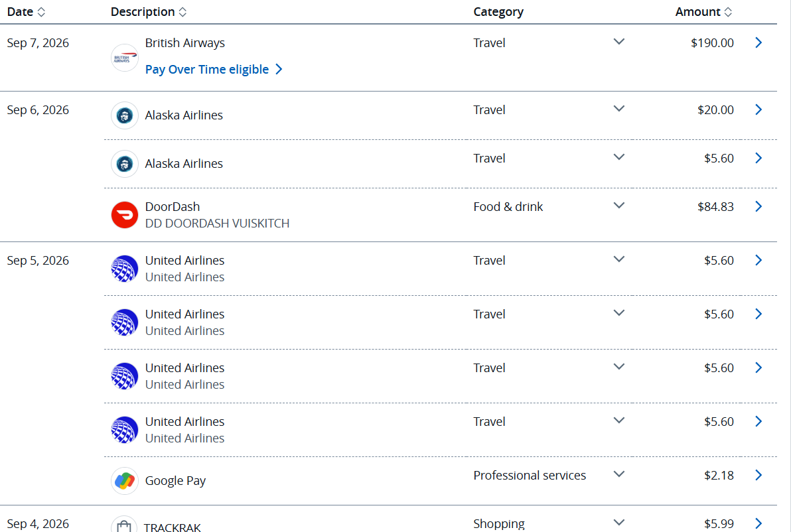Click the Category column header
The image size is (791, 532).
tap(498, 11)
